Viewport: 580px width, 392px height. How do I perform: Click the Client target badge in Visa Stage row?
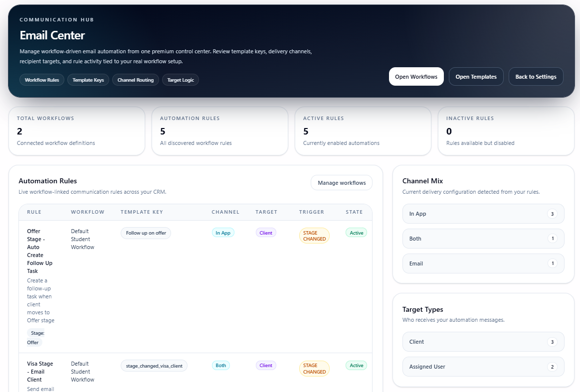(x=266, y=366)
